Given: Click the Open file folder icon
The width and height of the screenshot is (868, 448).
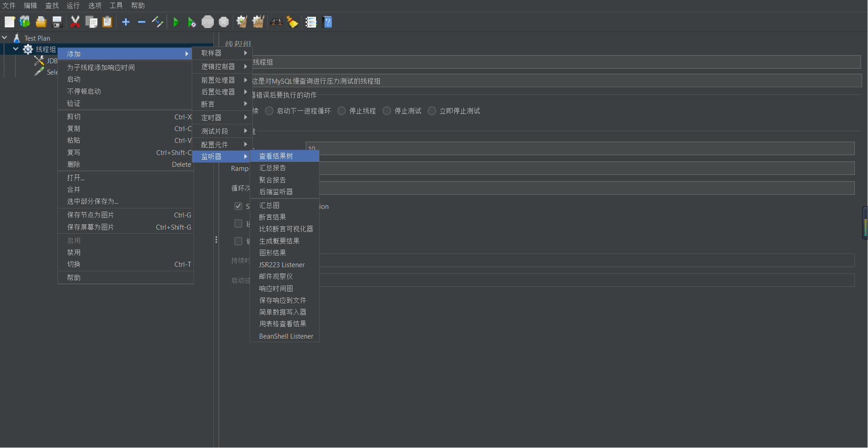Looking at the screenshot, I should click(41, 22).
